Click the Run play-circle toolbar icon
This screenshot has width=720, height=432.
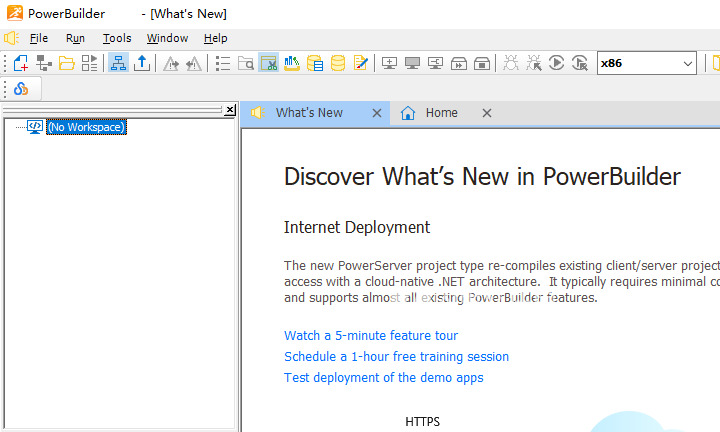557,63
